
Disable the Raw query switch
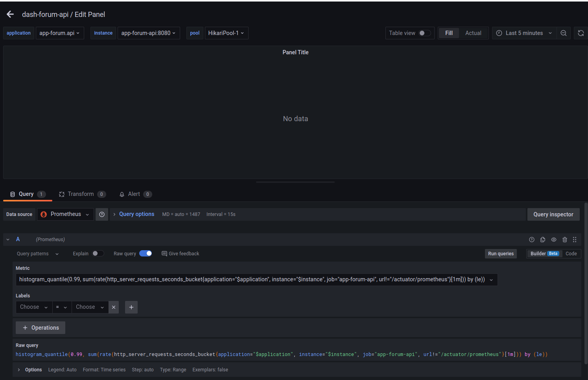[x=146, y=254]
